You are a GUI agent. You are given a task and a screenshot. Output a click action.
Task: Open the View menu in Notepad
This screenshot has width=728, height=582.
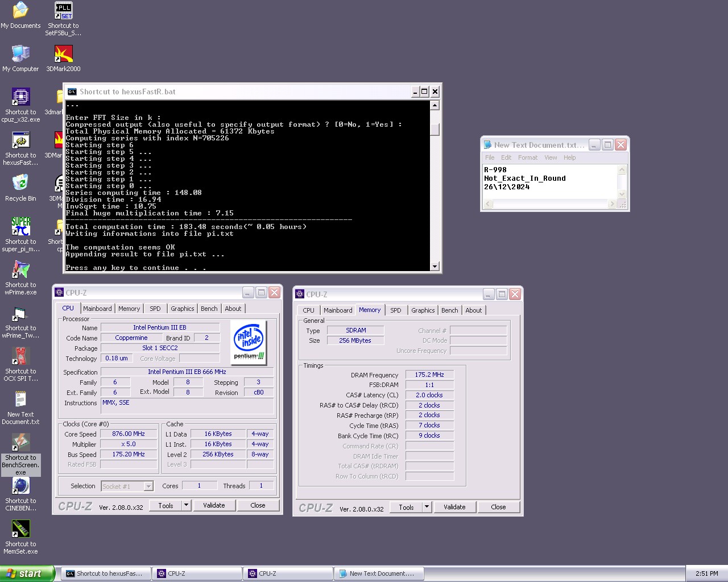point(551,157)
